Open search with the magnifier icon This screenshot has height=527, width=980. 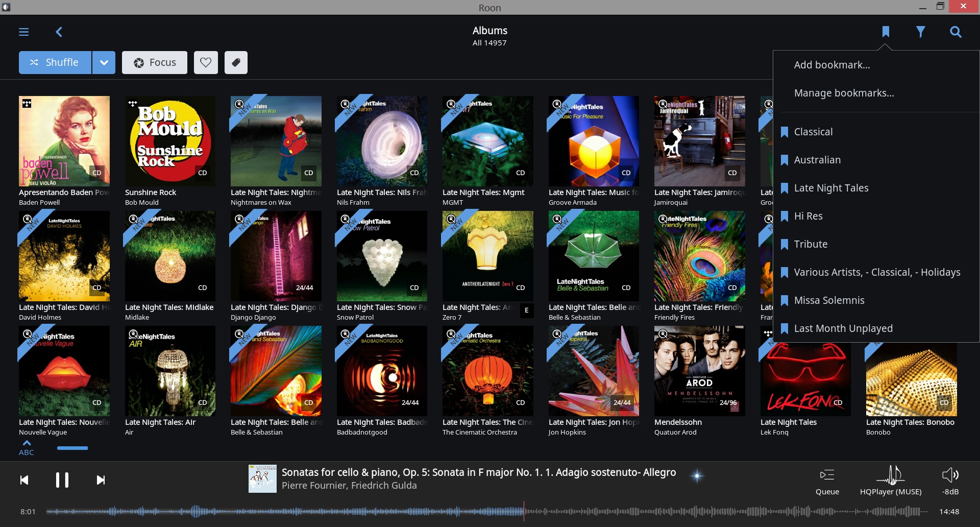point(955,32)
